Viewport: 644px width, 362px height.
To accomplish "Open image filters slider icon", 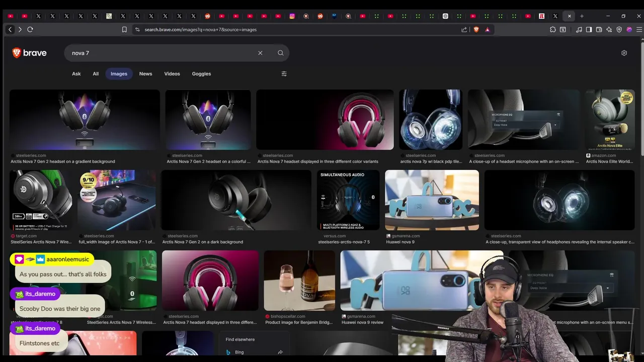I will (x=284, y=74).
